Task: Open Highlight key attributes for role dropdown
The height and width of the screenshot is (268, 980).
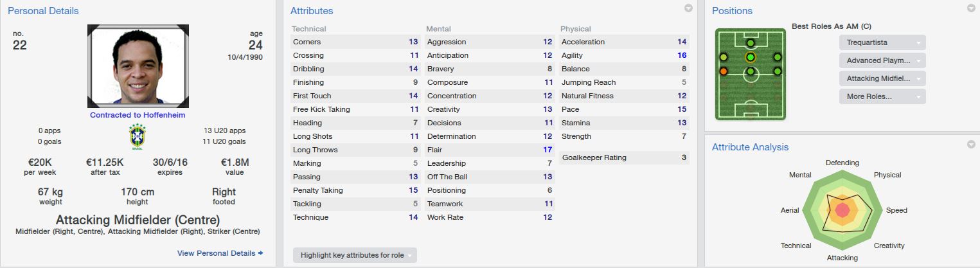Action: pyautogui.click(x=355, y=255)
